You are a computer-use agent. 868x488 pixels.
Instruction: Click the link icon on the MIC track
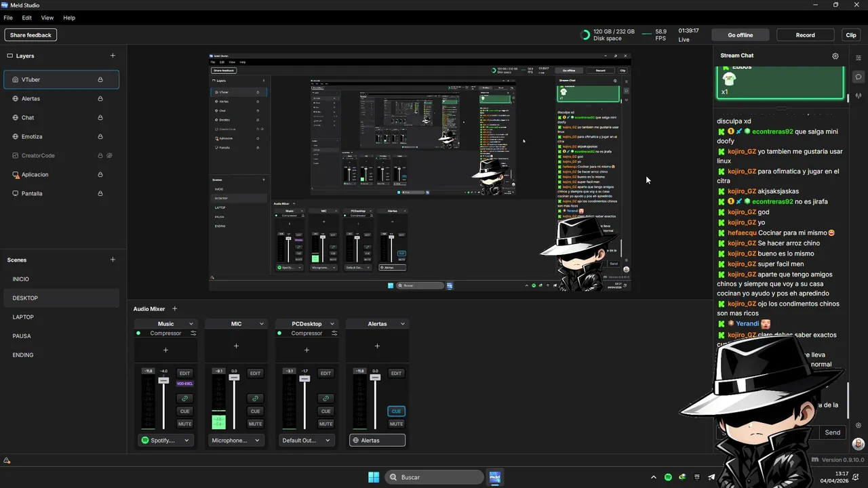tap(255, 399)
